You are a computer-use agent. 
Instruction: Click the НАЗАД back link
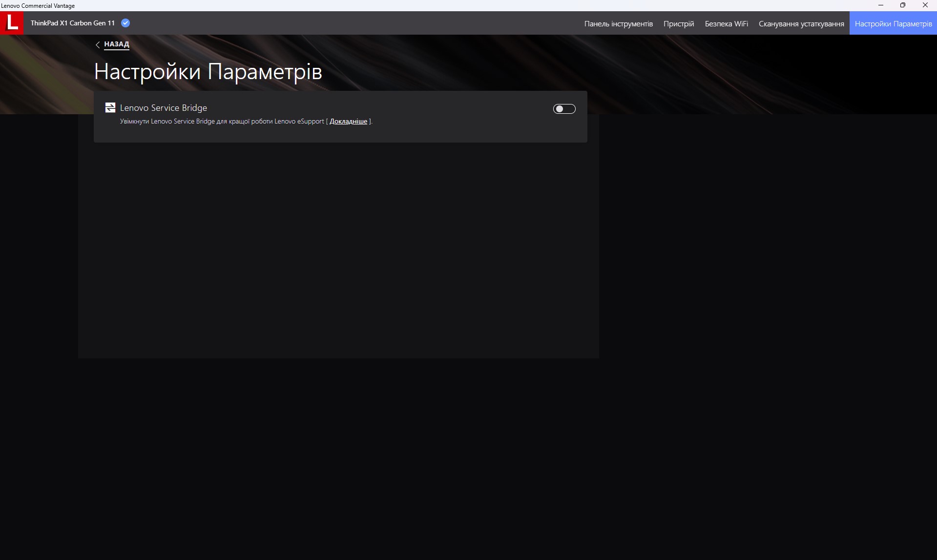click(116, 44)
